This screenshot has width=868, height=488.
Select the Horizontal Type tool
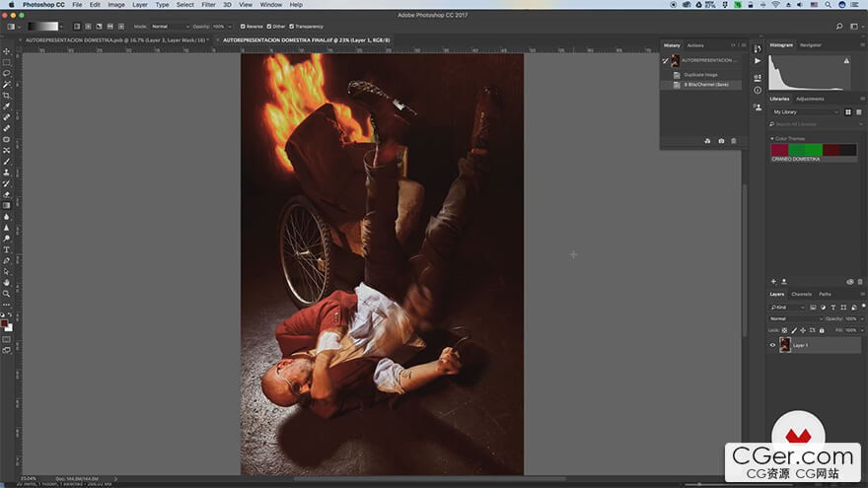click(x=7, y=249)
